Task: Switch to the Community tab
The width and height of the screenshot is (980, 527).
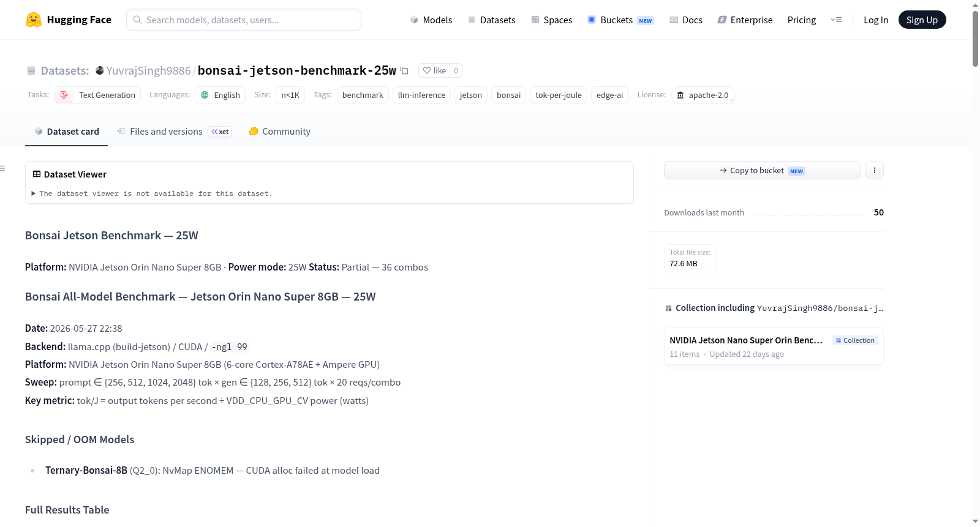Action: pos(279,132)
